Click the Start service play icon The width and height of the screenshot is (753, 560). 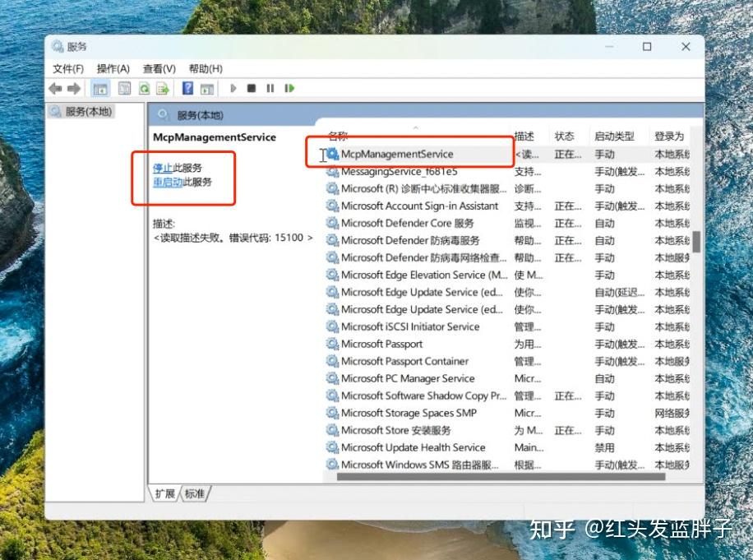[233, 88]
